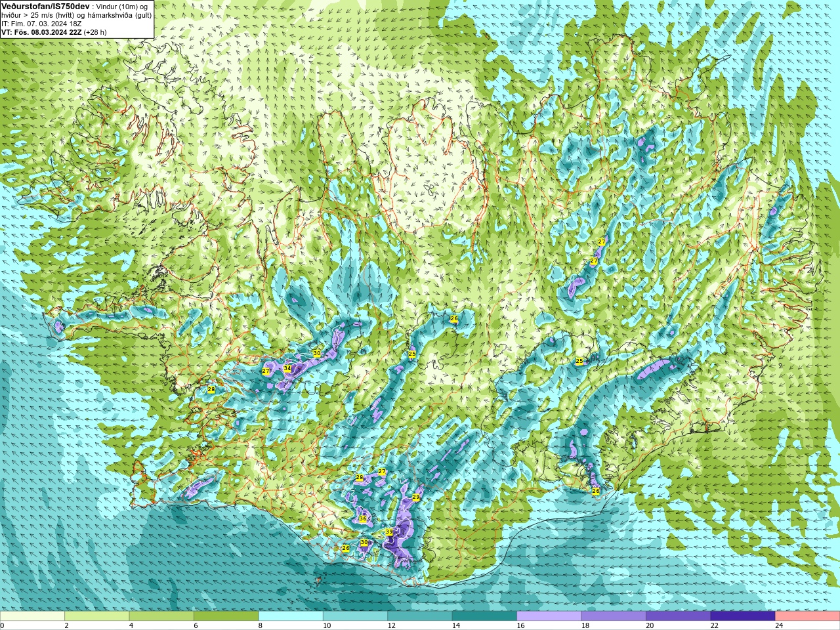Click the 0 tick label on the scale
The image size is (840, 630).
pyautogui.click(x=3, y=625)
